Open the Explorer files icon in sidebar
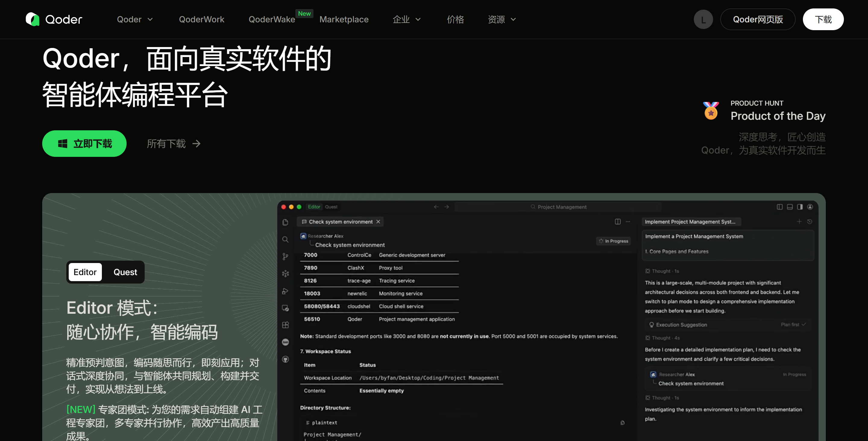The width and height of the screenshot is (868, 441). [x=285, y=222]
